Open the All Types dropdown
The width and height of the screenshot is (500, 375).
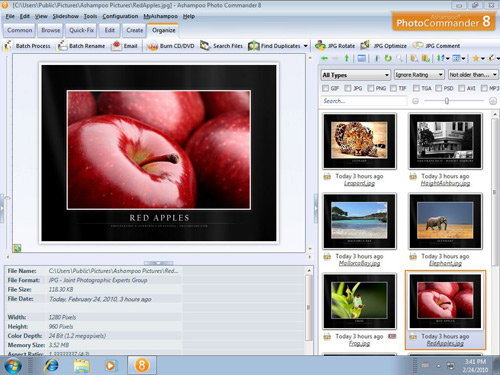coord(355,75)
